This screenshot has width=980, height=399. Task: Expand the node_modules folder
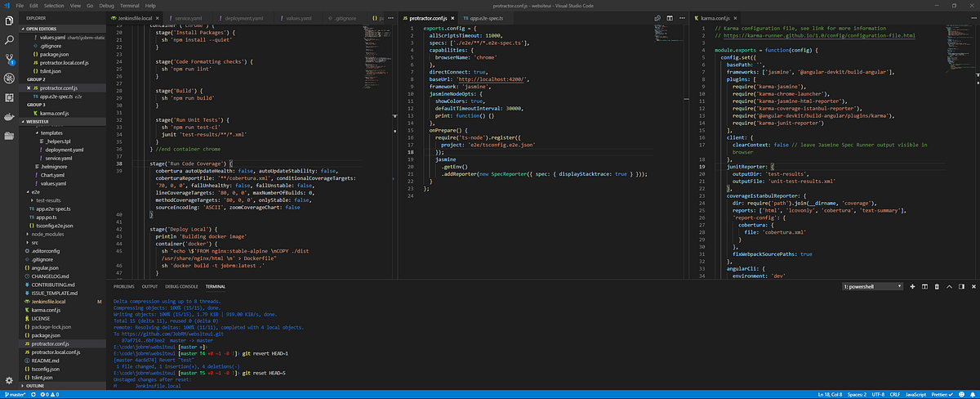pyautogui.click(x=46, y=234)
